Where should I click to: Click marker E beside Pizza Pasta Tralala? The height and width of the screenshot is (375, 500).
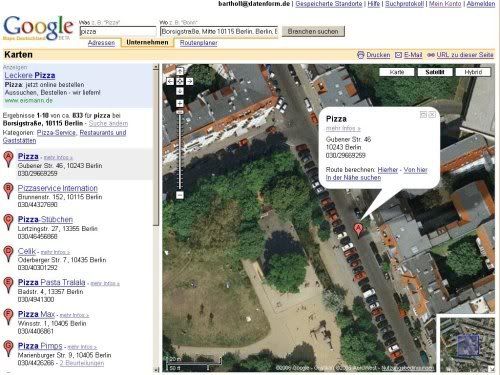pos(8,285)
